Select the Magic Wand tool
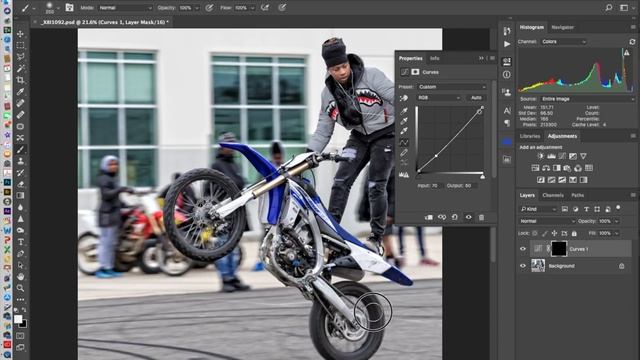The height and width of the screenshot is (360, 640). click(x=20, y=68)
